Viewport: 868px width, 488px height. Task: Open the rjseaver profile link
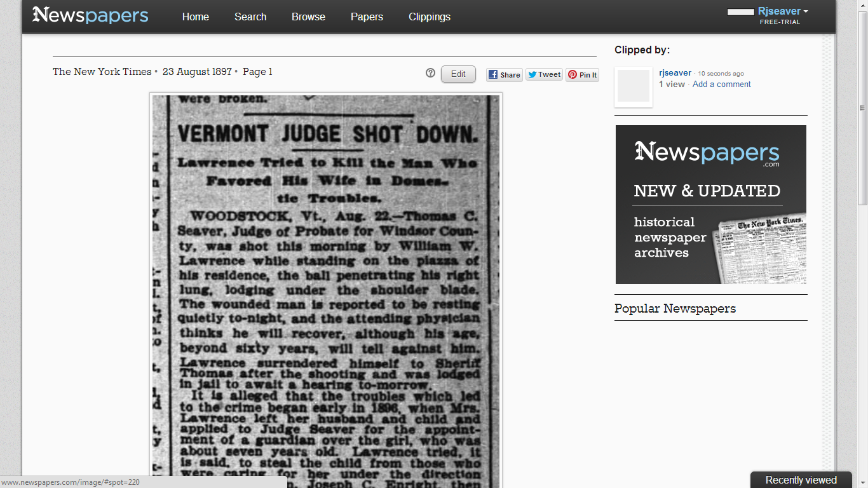point(675,72)
